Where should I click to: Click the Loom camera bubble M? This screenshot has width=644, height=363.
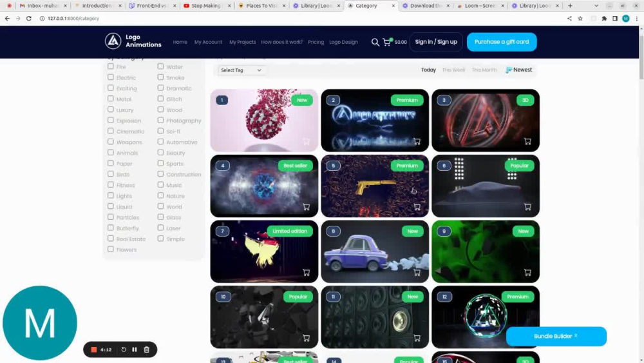coord(40,323)
